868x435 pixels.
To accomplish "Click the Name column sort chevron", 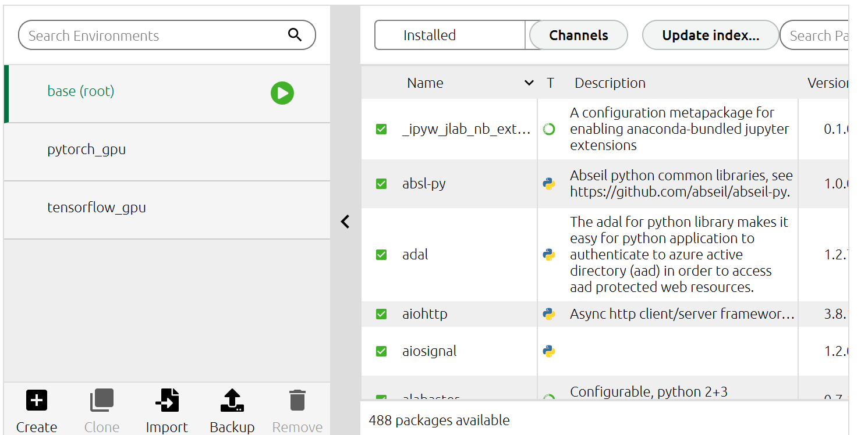I will 529,83.
